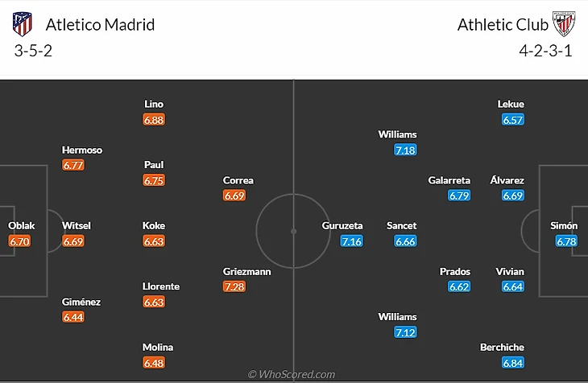588x383 pixels.
Task: Click Simón's 6.78 rating badge
Action: (x=566, y=241)
